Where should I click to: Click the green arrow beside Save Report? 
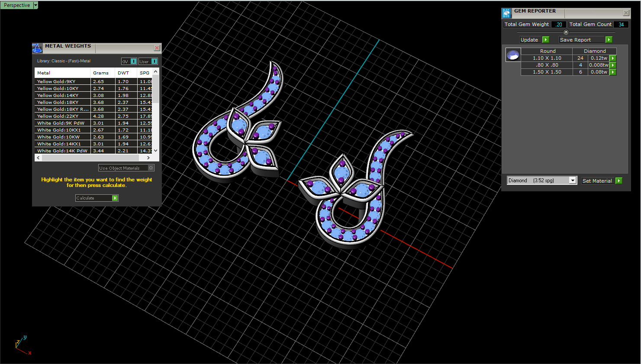pyautogui.click(x=609, y=39)
